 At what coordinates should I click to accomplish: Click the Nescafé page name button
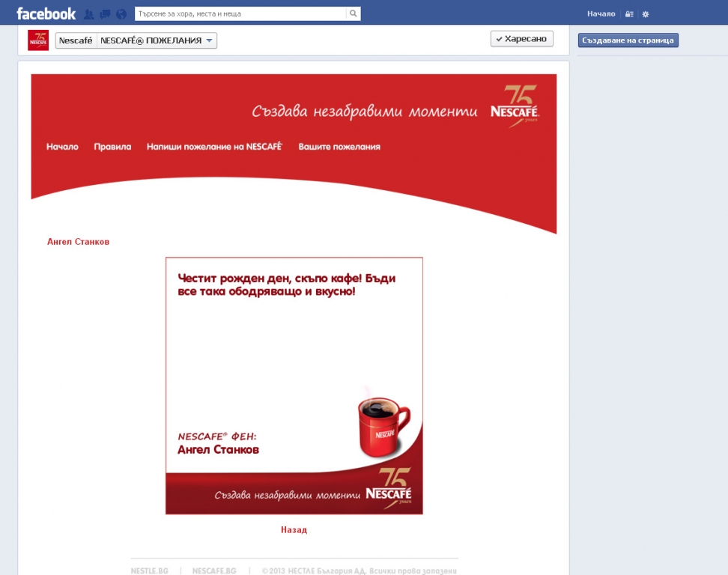(76, 40)
